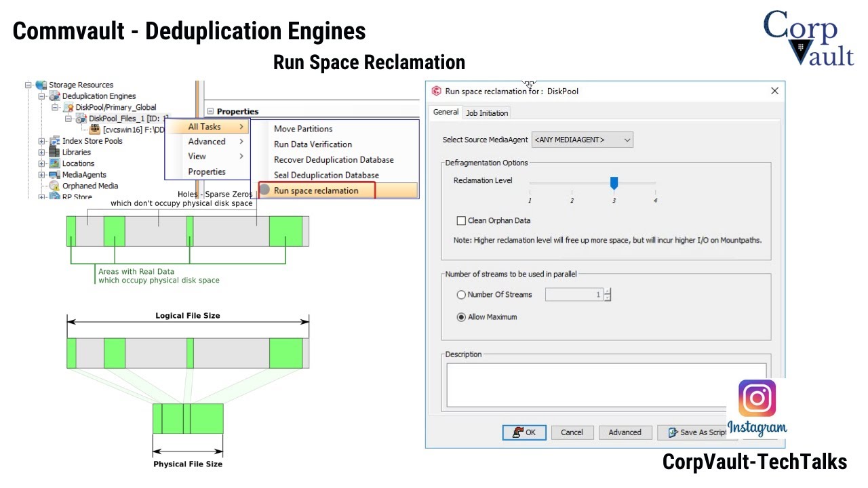Click the Locations node icon
This screenshot has height=488, width=868.
54,163
